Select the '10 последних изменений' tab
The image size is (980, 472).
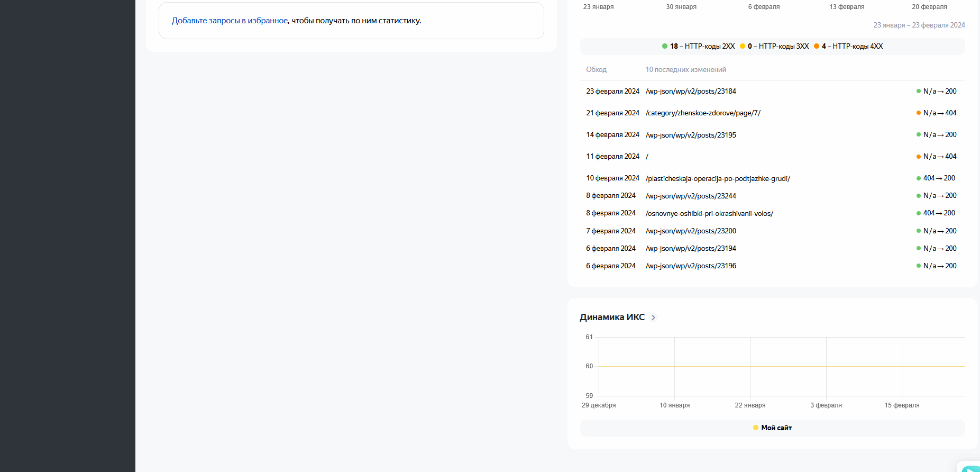click(685, 69)
